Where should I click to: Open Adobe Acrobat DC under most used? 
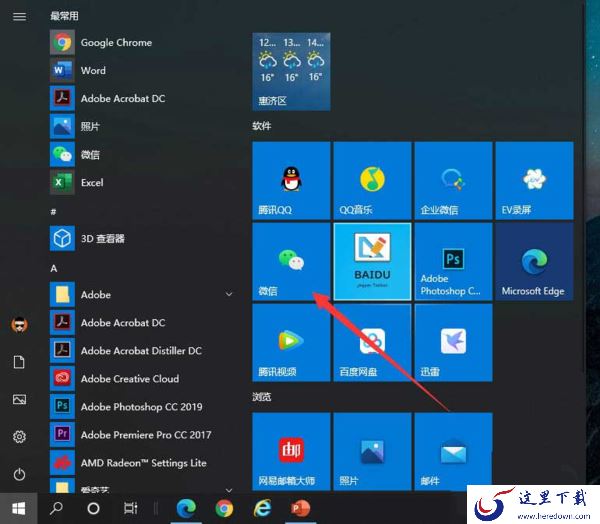pos(142,98)
